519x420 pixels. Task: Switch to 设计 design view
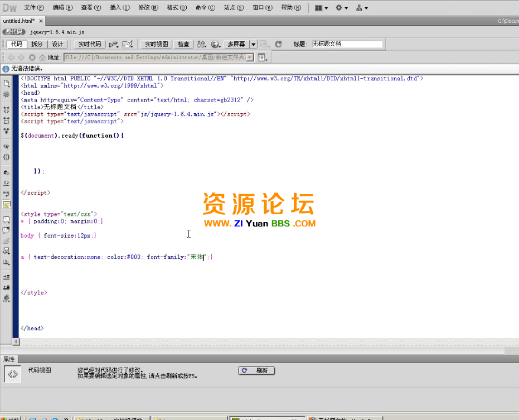click(57, 44)
